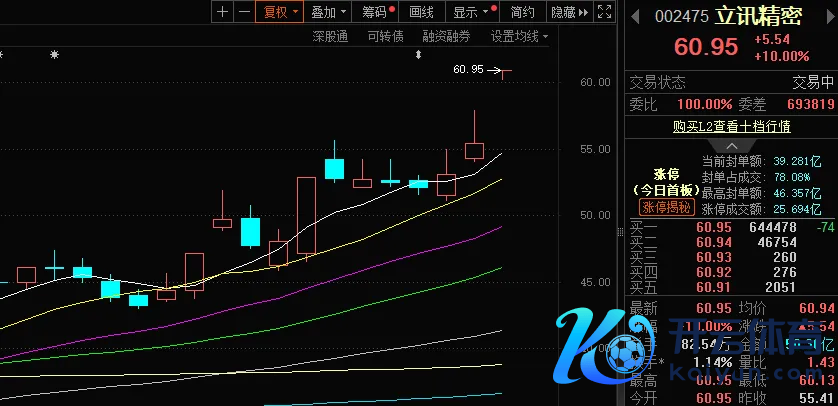Open the 复权 dropdown

pyautogui.click(x=280, y=12)
